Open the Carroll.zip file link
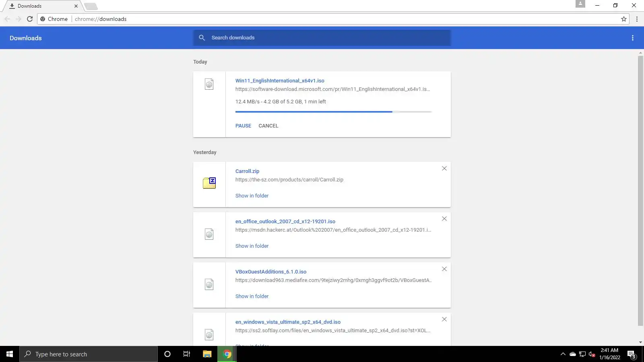This screenshot has width=644, height=362. click(247, 171)
